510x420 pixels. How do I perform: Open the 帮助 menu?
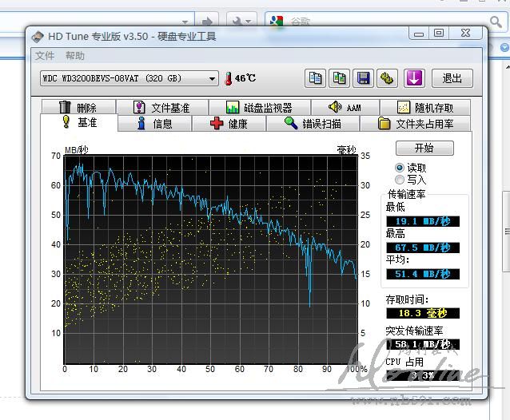(x=75, y=56)
